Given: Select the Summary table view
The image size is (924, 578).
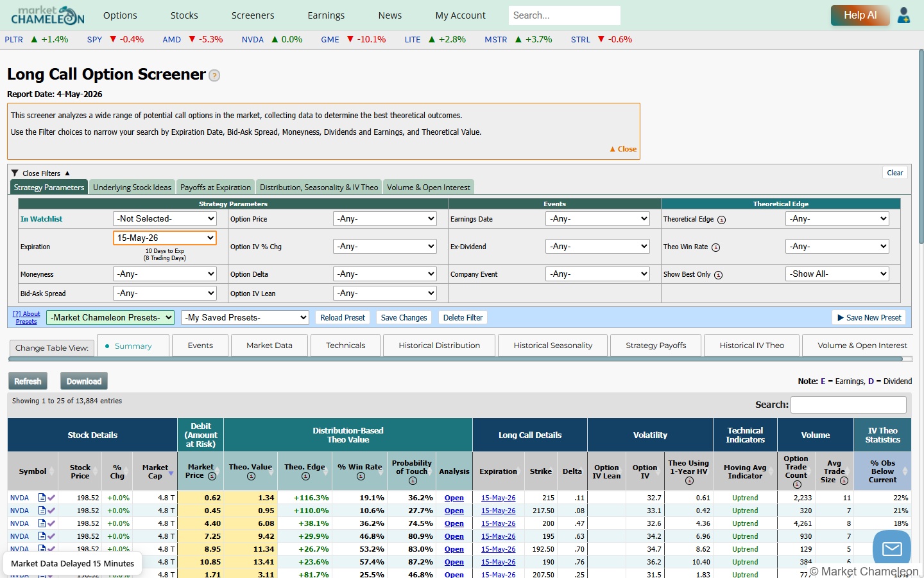Looking at the screenshot, I should click(133, 346).
